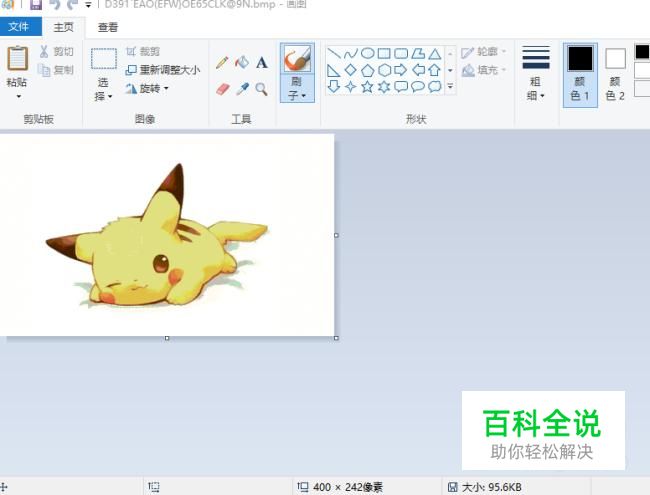Expand the shapes gallery more button
The height and width of the screenshot is (495, 650).
450,87
